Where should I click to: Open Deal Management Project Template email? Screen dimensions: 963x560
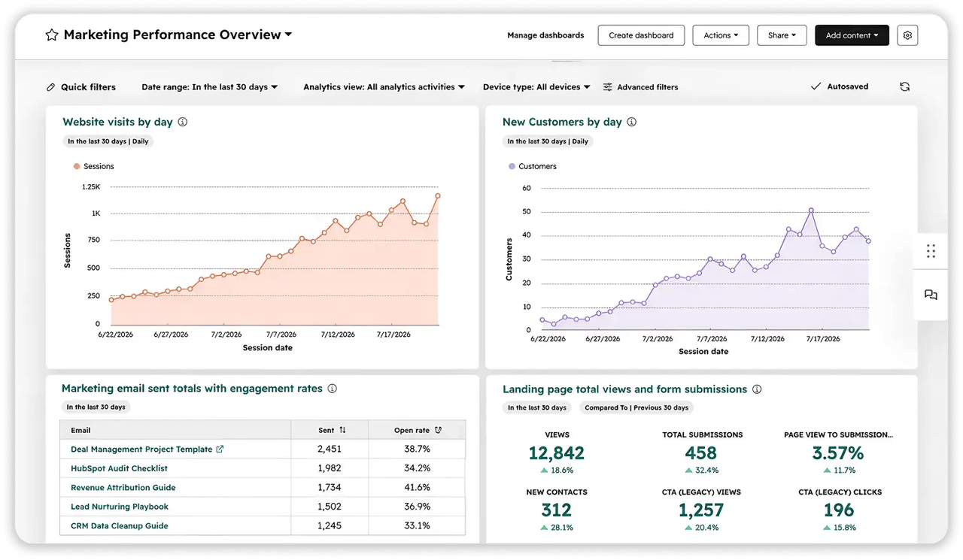point(141,450)
